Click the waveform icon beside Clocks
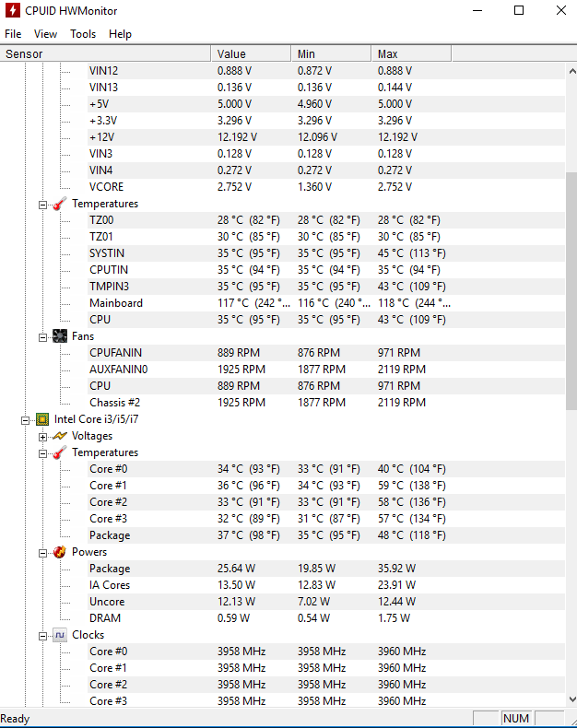The width and height of the screenshot is (577, 728). [60, 635]
